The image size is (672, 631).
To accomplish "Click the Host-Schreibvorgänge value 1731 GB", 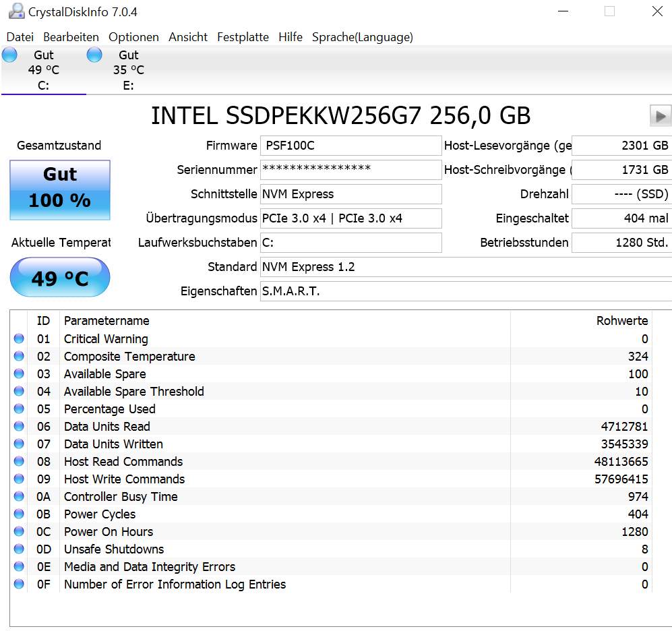I will (621, 170).
